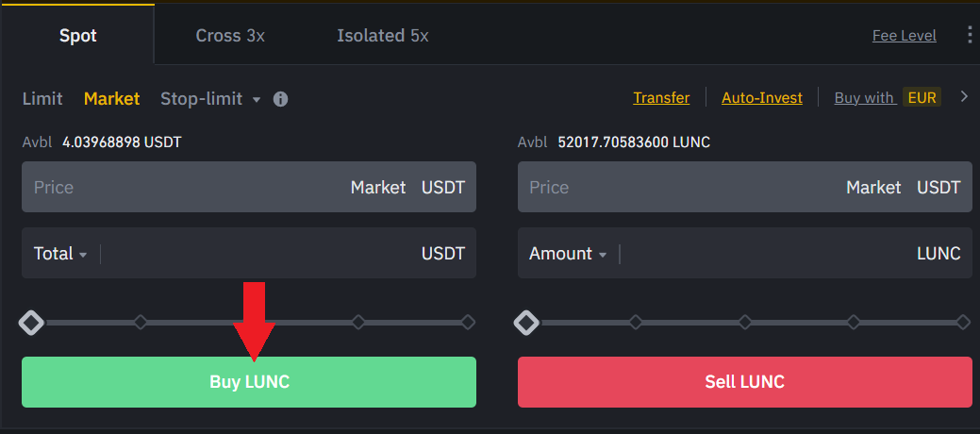Screen dimensions: 980x434
Task: Click the sell Amount input field
Action: click(764, 254)
